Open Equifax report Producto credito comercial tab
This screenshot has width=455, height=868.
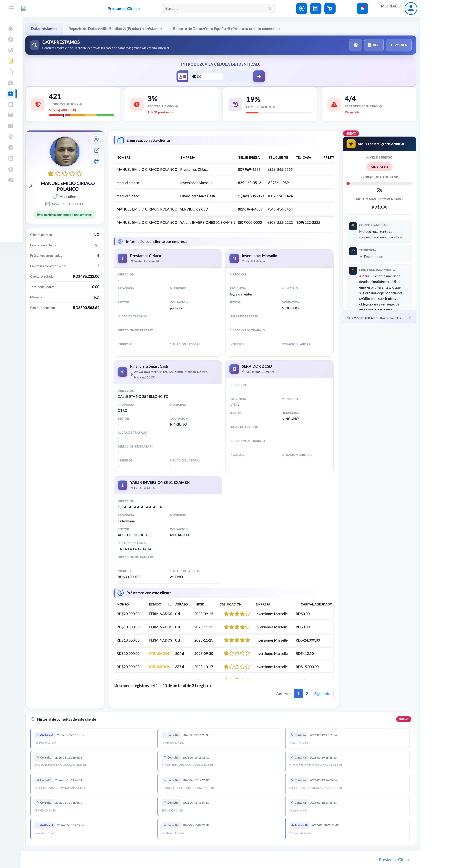[226, 29]
